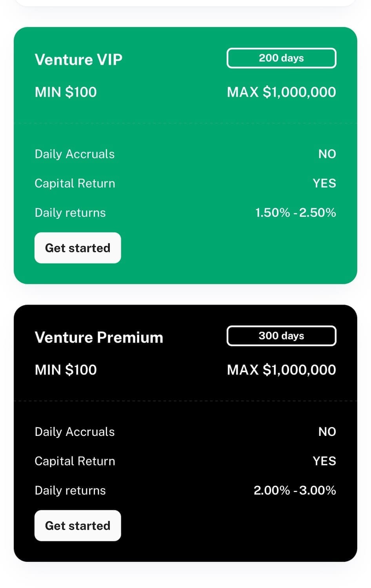Click Daily returns label in Venture Premium
Viewport: 371px width, 588px height.
(x=70, y=490)
